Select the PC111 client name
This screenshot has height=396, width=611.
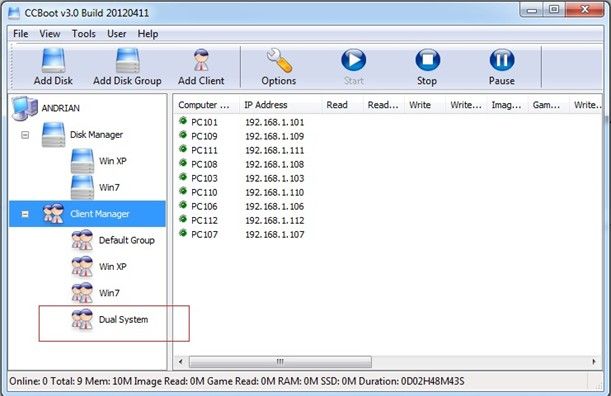[204, 150]
